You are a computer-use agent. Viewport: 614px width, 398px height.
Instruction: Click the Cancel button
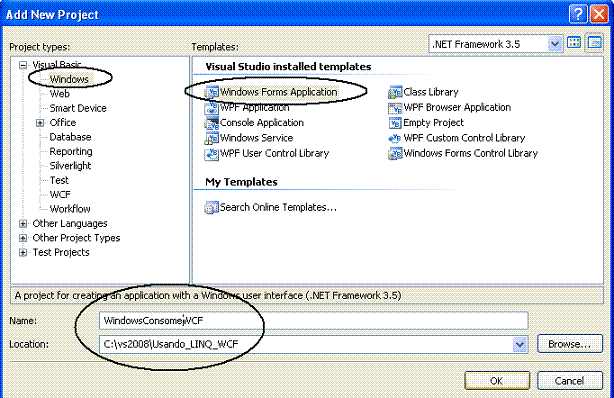point(570,381)
